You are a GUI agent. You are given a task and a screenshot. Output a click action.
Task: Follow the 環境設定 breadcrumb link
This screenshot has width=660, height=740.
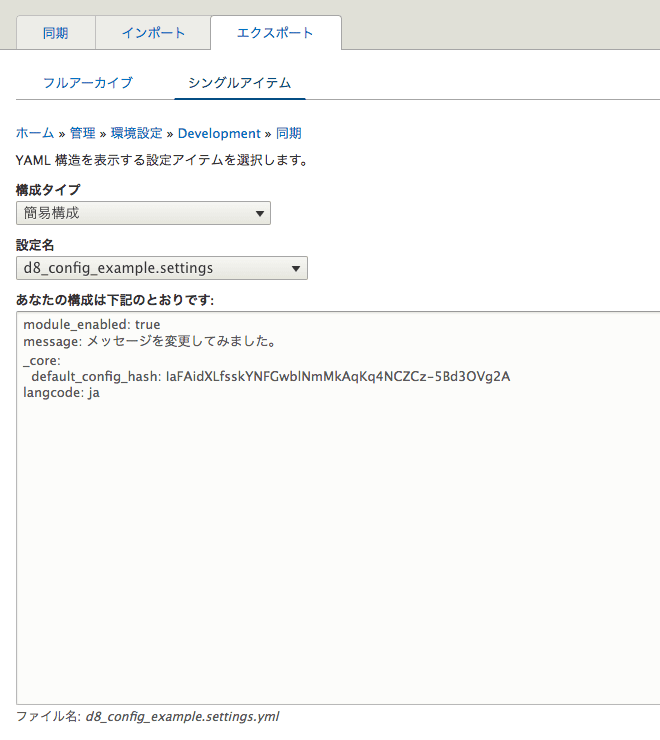136,134
